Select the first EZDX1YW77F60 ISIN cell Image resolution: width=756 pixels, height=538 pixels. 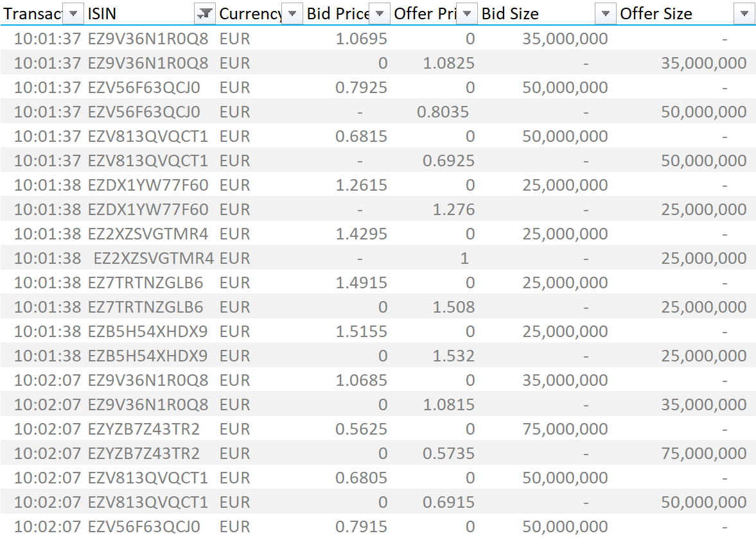[148, 185]
